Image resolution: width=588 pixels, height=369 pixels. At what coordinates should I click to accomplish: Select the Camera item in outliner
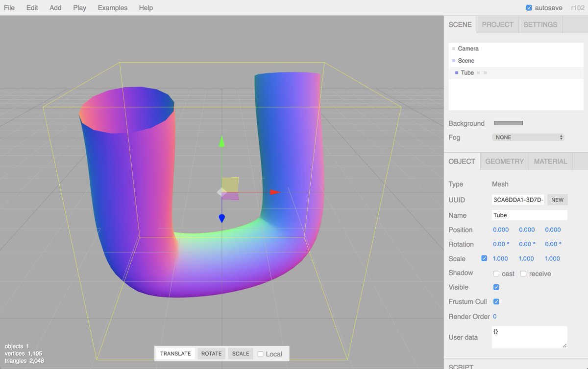pos(468,48)
